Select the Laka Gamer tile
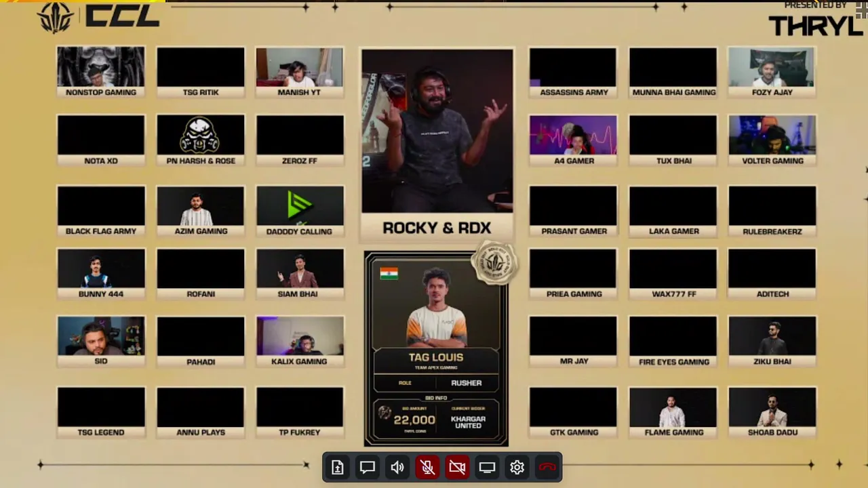Viewport: 868px width, 488px height. pyautogui.click(x=673, y=211)
